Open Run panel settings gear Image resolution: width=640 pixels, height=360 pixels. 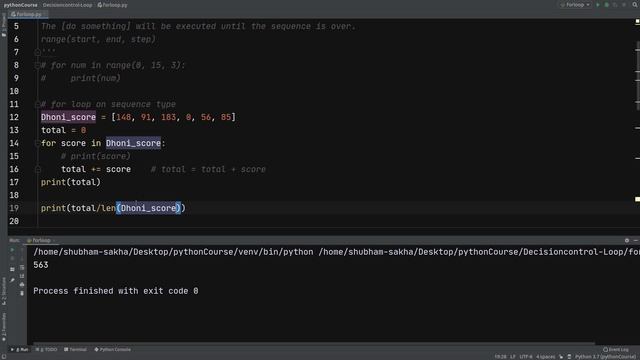[627, 240]
